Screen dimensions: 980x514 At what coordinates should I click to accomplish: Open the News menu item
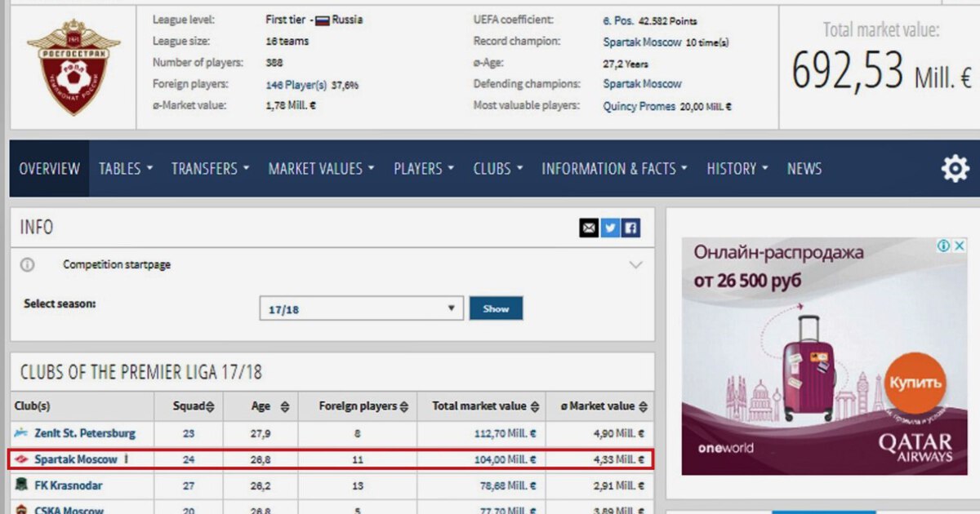tap(804, 169)
